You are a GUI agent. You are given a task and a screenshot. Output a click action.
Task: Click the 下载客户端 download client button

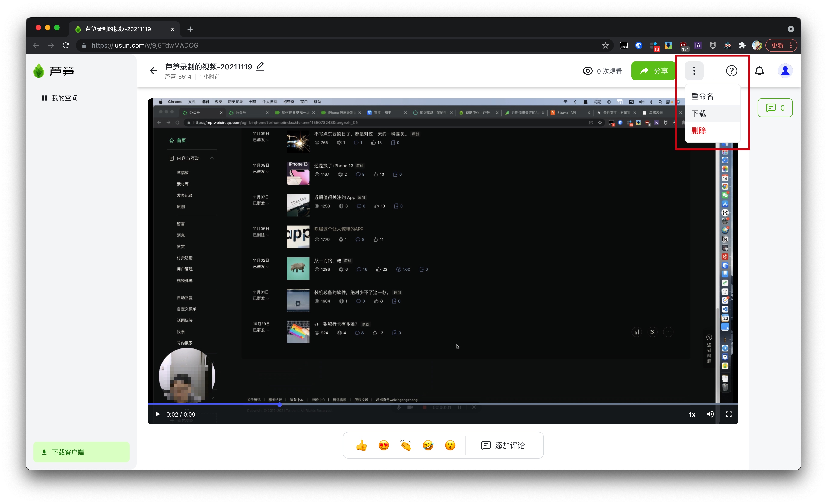click(x=81, y=452)
